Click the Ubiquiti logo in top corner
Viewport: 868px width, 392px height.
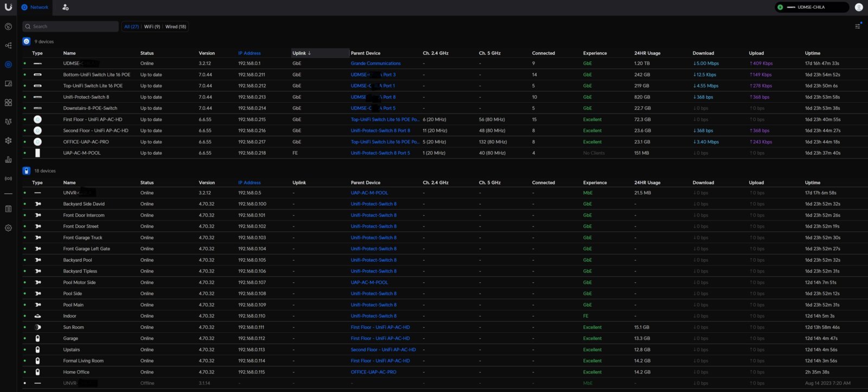click(8, 7)
